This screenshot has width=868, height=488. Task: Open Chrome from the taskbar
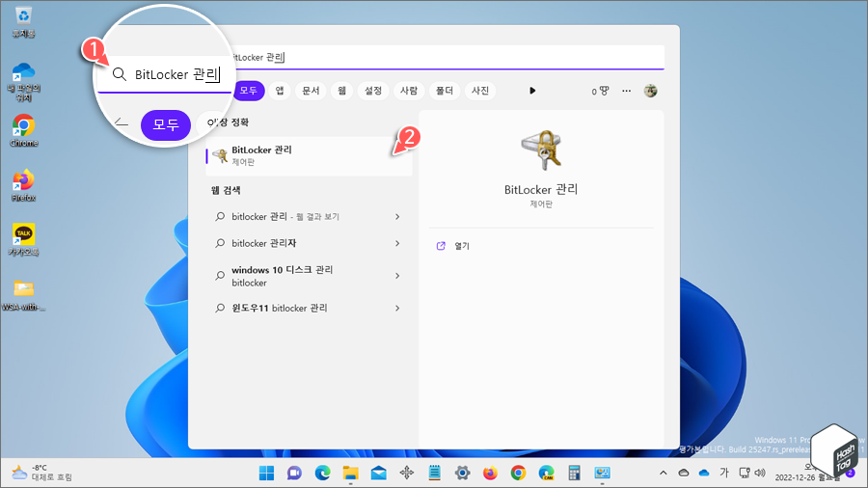(x=518, y=474)
